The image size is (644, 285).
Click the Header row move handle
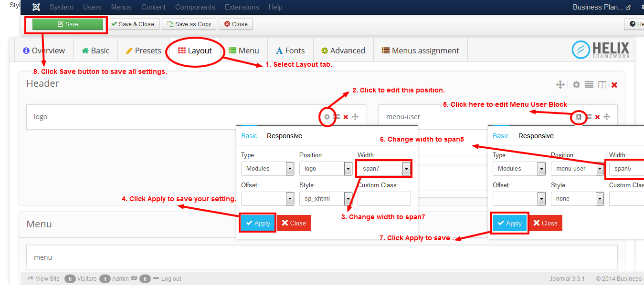pyautogui.click(x=560, y=85)
